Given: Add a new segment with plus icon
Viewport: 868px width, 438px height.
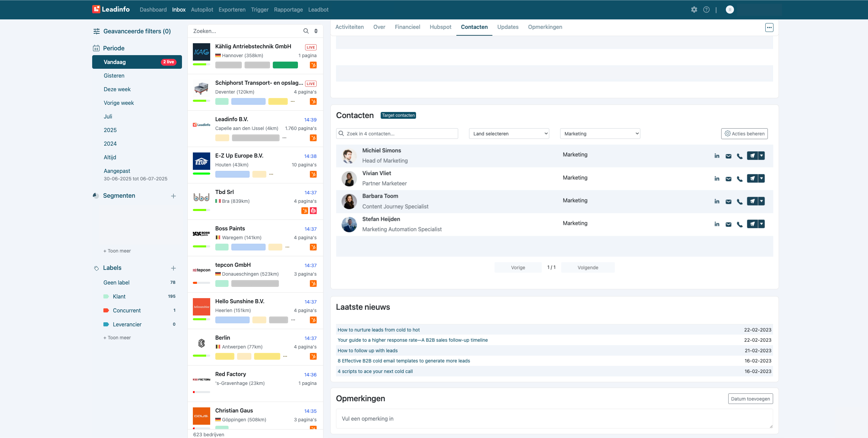Looking at the screenshot, I should 173,196.
